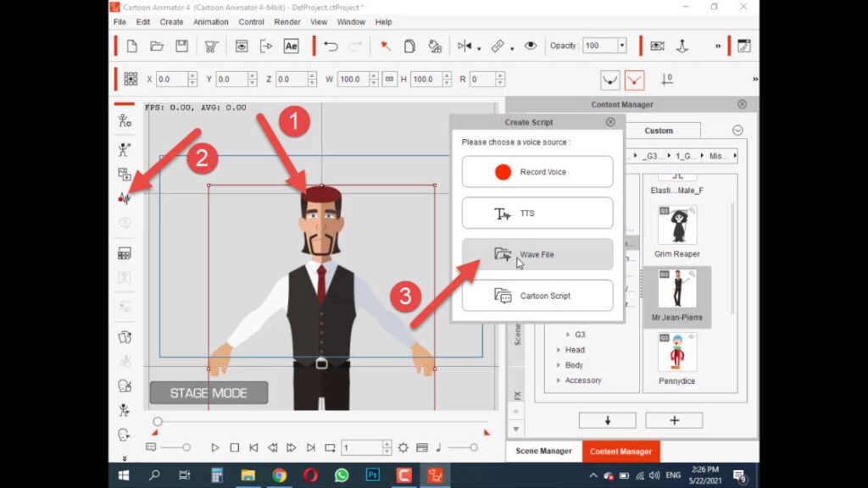Viewport: 868px width, 488px height.
Task: Expand the Body tree item
Action: pyautogui.click(x=558, y=365)
